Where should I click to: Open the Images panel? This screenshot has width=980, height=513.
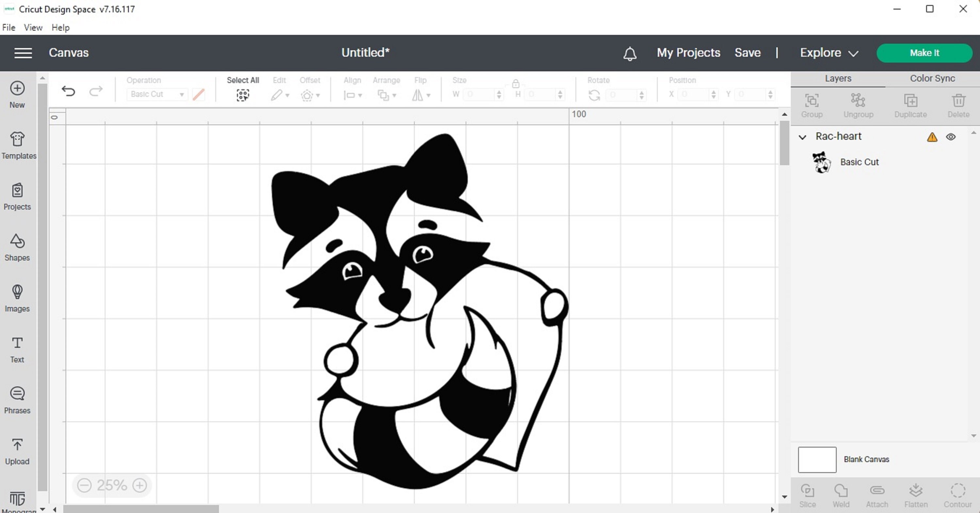tap(17, 298)
